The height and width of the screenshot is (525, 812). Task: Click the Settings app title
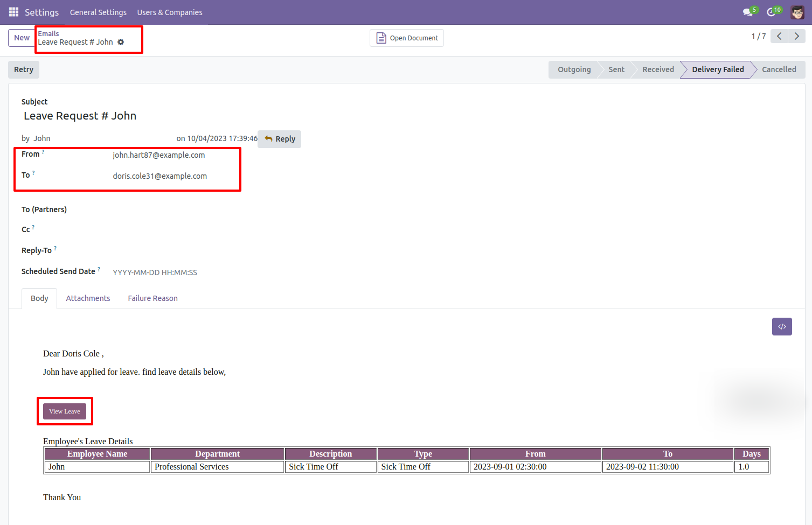click(x=41, y=12)
